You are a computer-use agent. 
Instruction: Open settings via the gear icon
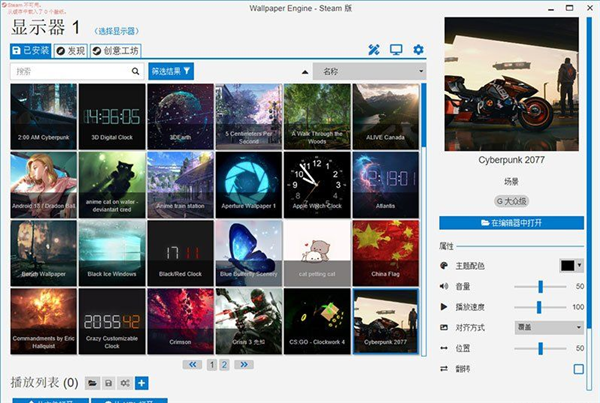tap(419, 50)
